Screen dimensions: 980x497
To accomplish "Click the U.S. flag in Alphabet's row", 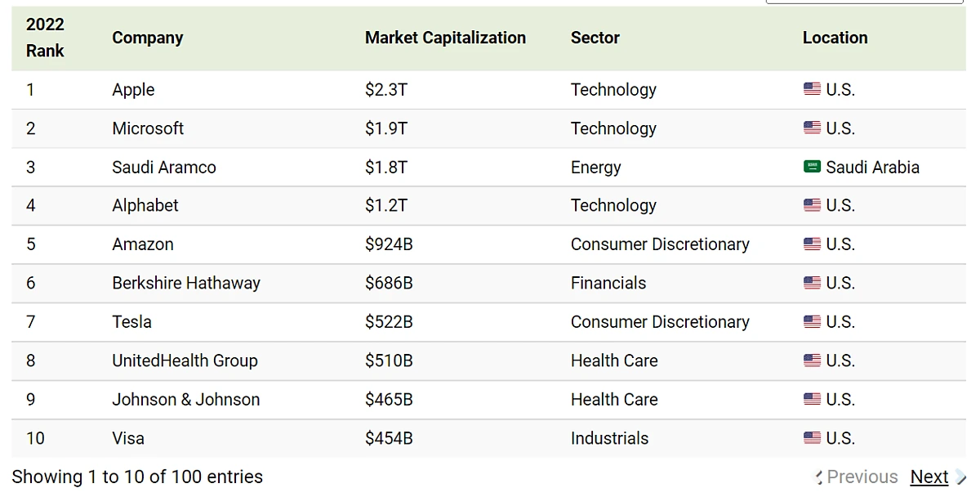I will pyautogui.click(x=812, y=205).
